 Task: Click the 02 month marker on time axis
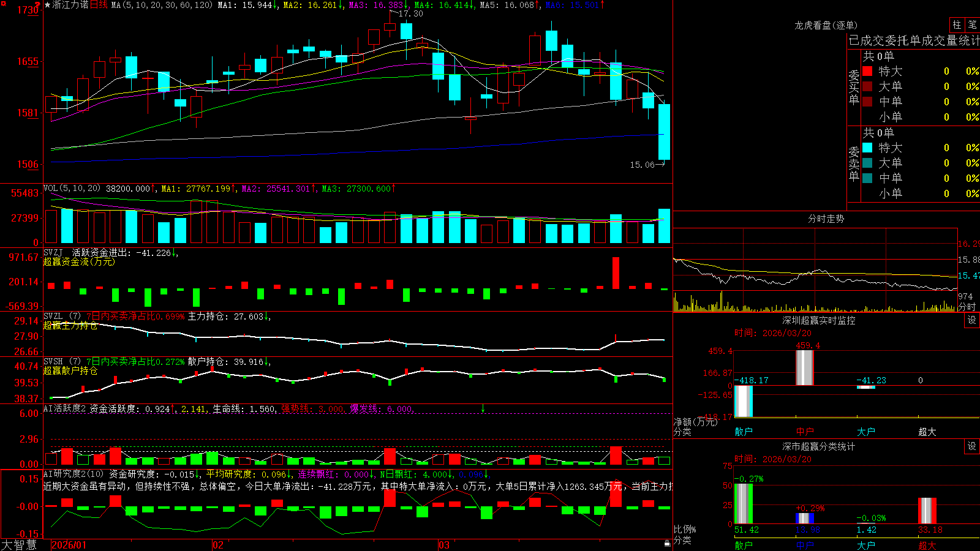click(218, 545)
